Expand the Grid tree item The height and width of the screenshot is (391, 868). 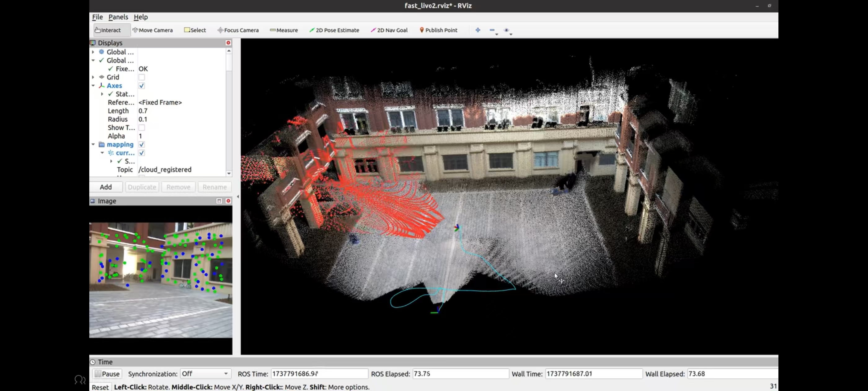[93, 77]
